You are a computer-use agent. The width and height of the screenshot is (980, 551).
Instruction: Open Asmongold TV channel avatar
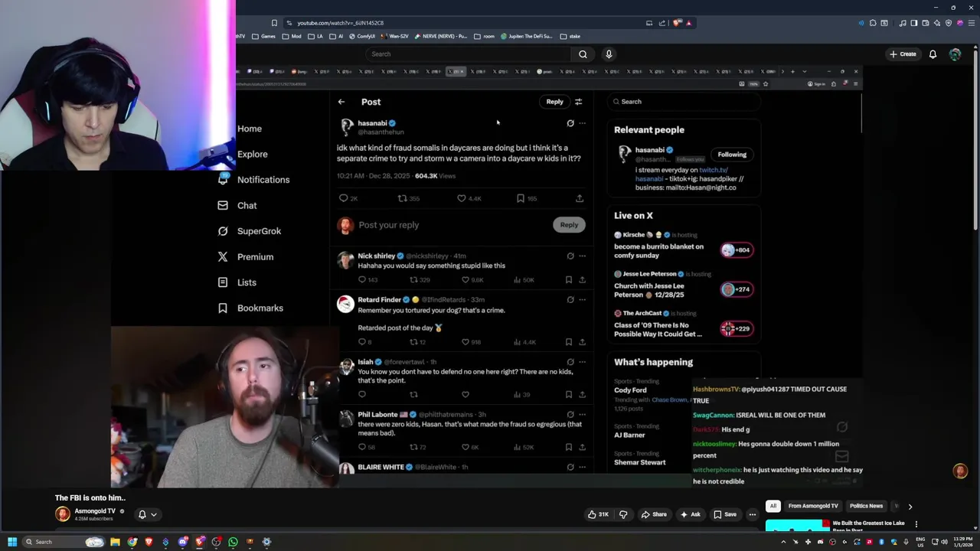(63, 514)
